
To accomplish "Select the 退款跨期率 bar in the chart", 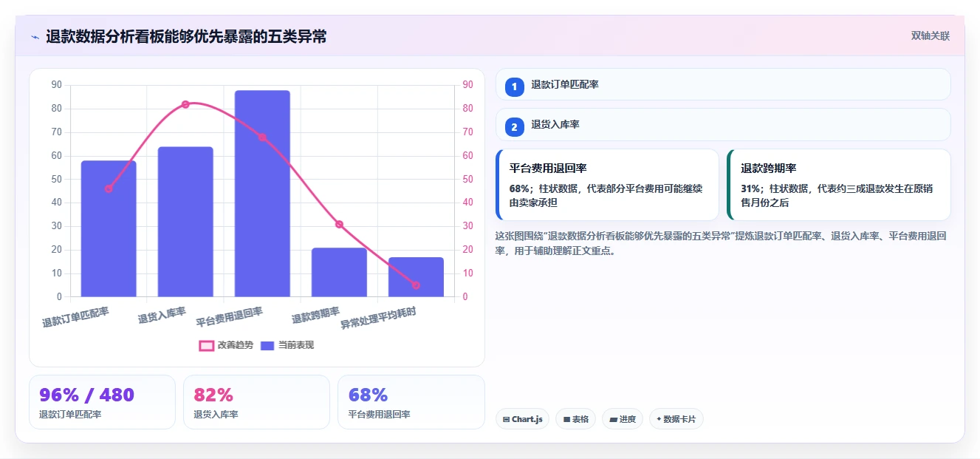I will [x=339, y=272].
